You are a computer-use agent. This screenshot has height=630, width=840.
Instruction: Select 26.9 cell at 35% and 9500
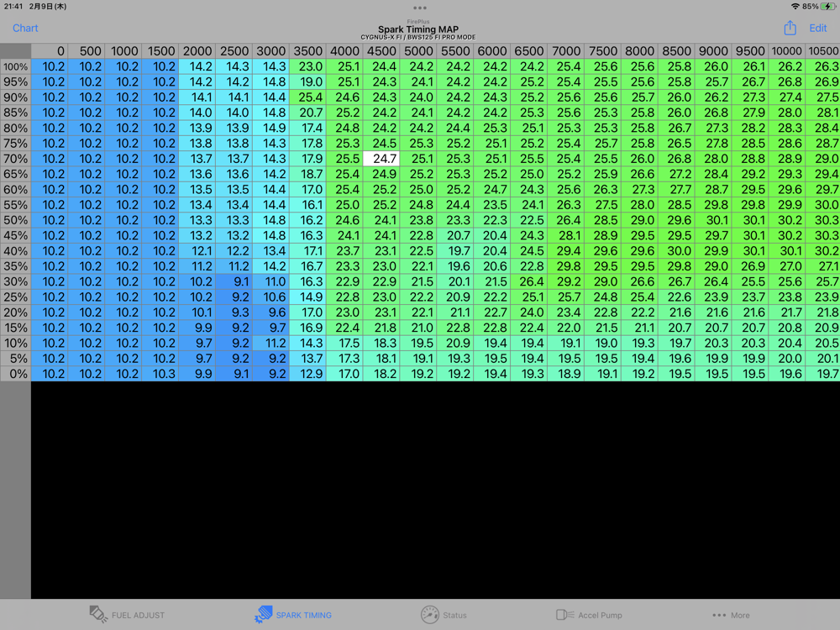click(749, 266)
